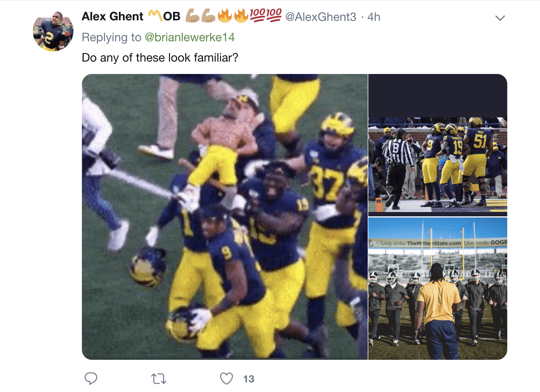Click the yellow M logo emoji in name
540x392 pixels.
click(155, 16)
